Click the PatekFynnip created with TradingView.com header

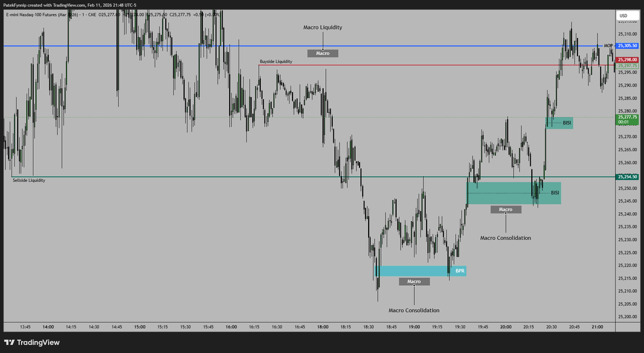pyautogui.click(x=70, y=5)
